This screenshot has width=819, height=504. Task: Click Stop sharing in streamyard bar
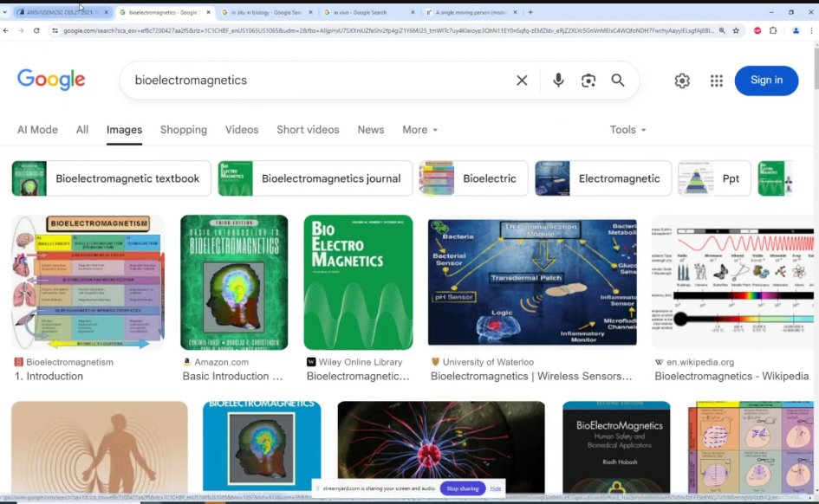[x=462, y=489]
